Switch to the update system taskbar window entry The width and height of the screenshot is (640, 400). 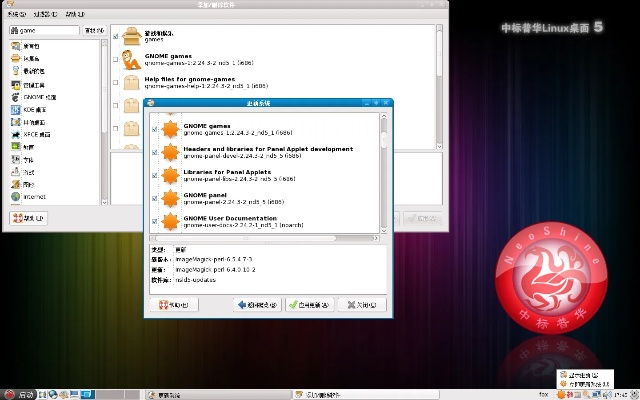218,395
